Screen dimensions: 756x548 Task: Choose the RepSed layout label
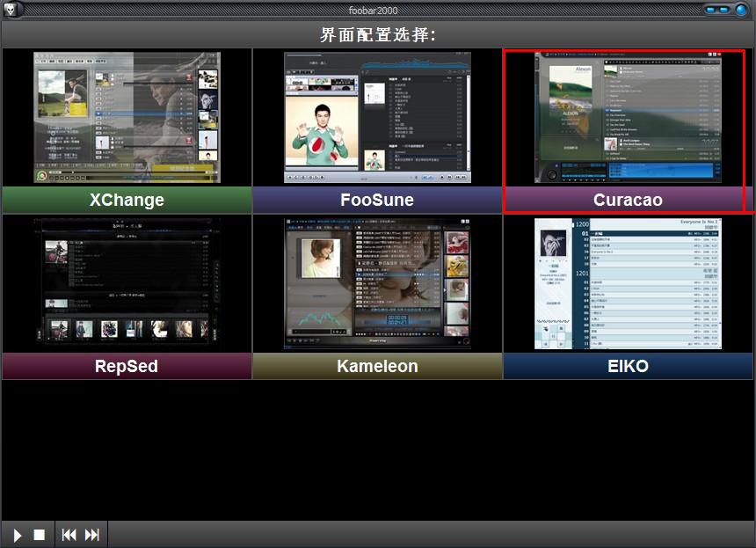[127, 366]
